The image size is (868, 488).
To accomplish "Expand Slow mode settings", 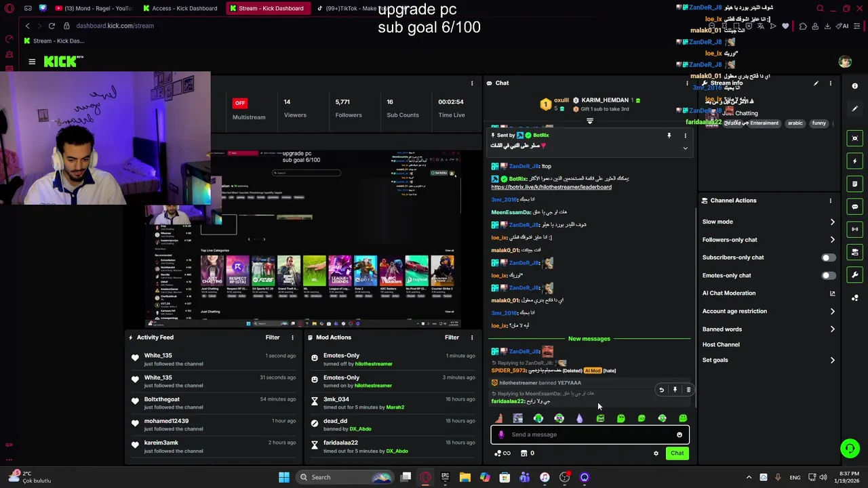I will [x=833, y=222].
